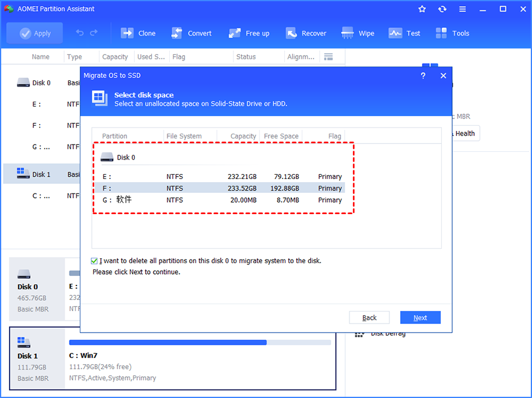Click the Status column header
This screenshot has width=532, height=398.
point(246,57)
